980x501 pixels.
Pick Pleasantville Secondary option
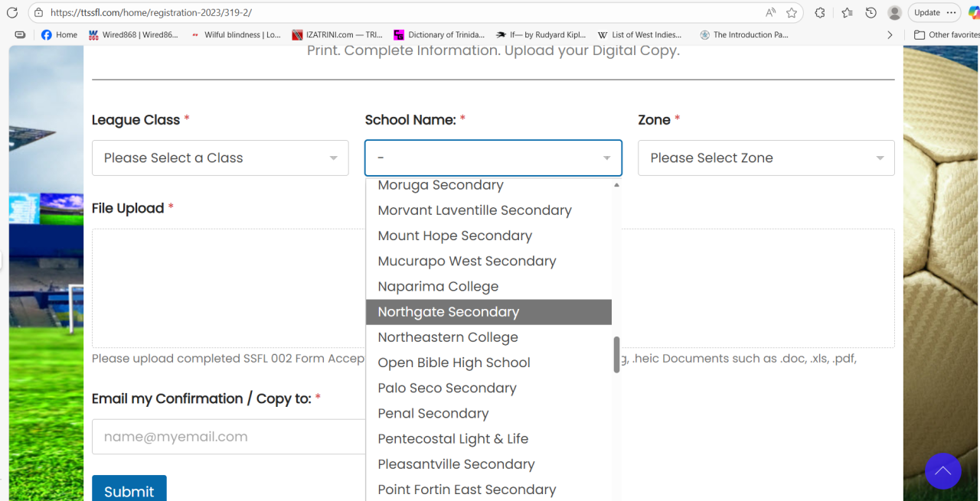click(x=456, y=464)
